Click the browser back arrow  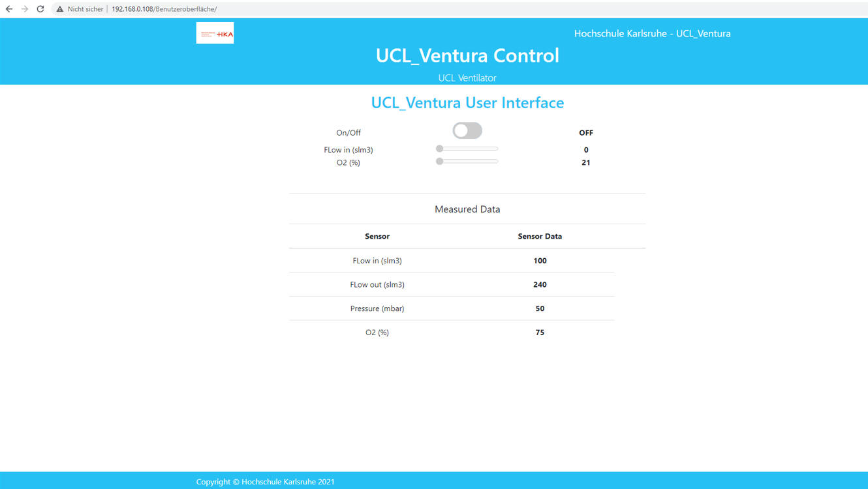pyautogui.click(x=9, y=9)
